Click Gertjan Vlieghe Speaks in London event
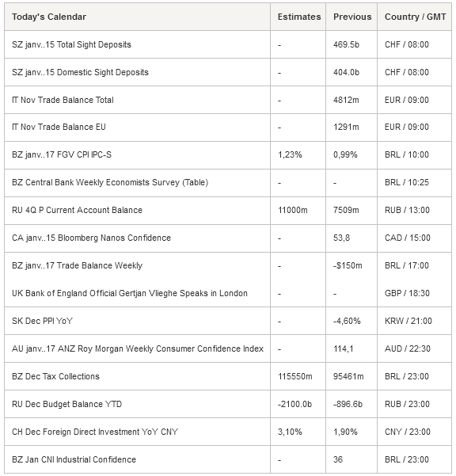 tap(130, 293)
